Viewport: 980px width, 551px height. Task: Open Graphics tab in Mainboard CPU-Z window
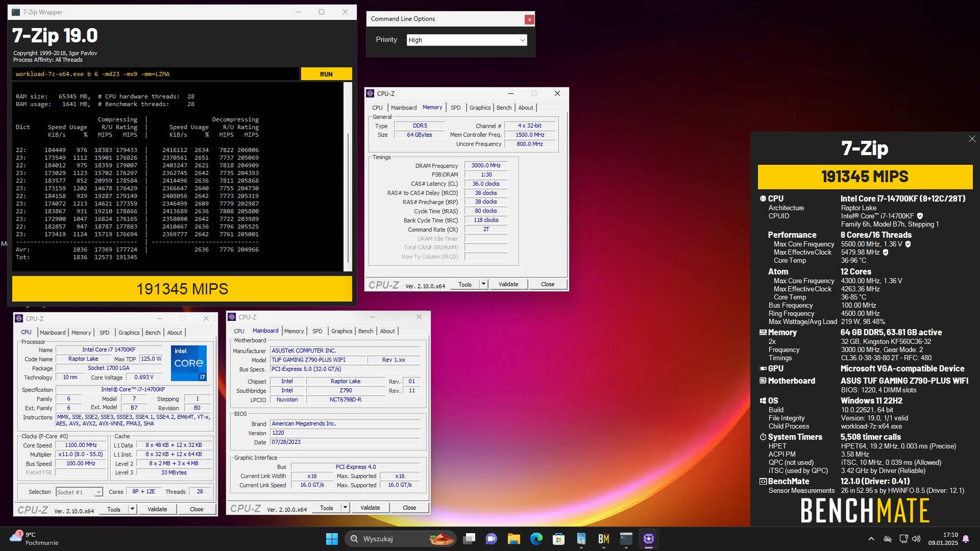pos(341,331)
